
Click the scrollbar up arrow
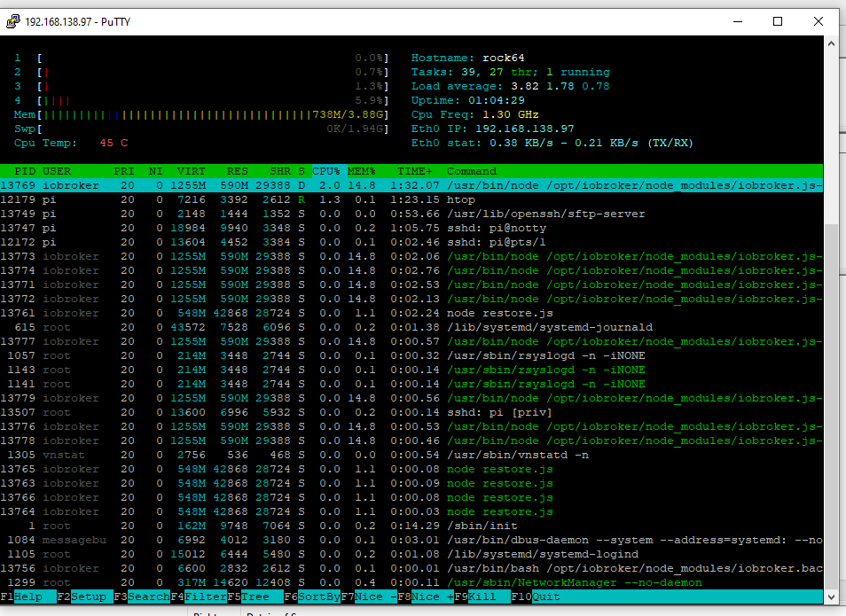point(831,45)
